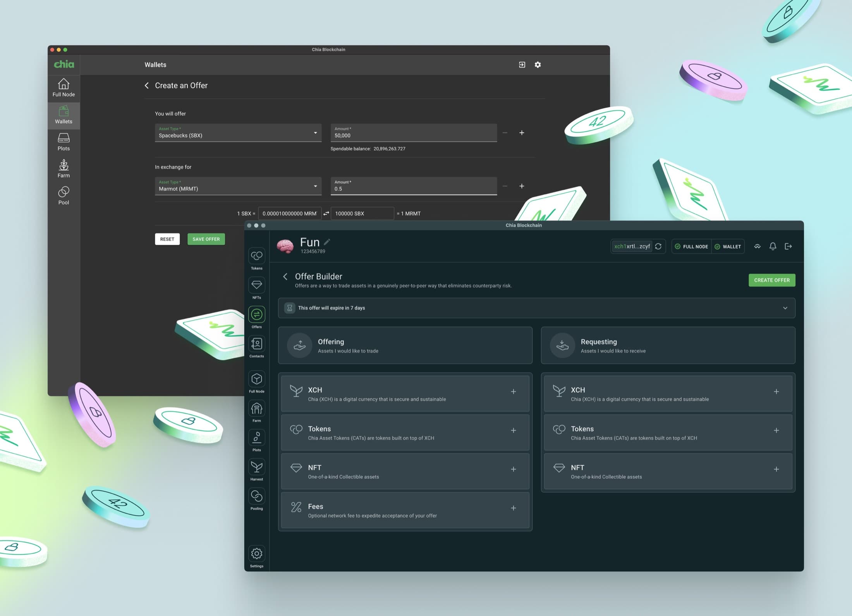Click CREATE OFFER button

(x=771, y=280)
